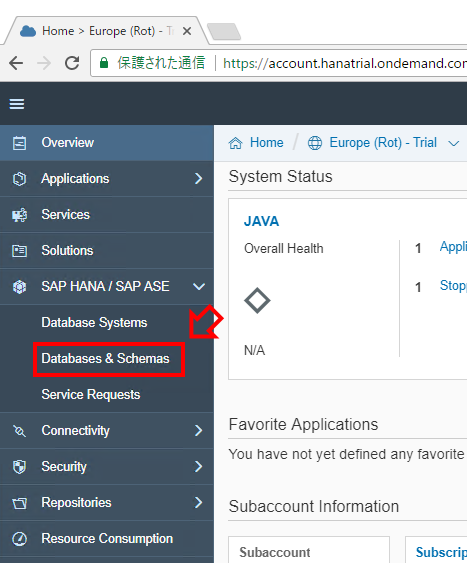This screenshot has width=467, height=563.
Task: Click the N/A health value
Action: [x=254, y=350]
